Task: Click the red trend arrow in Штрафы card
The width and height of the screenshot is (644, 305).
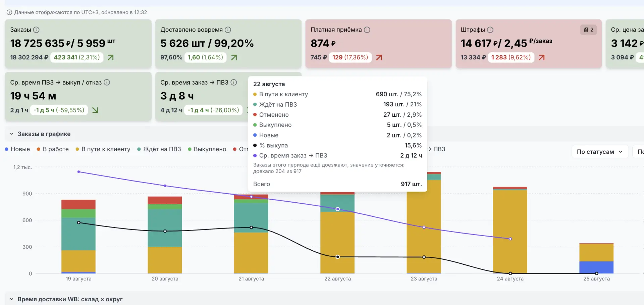Action: 541,58
